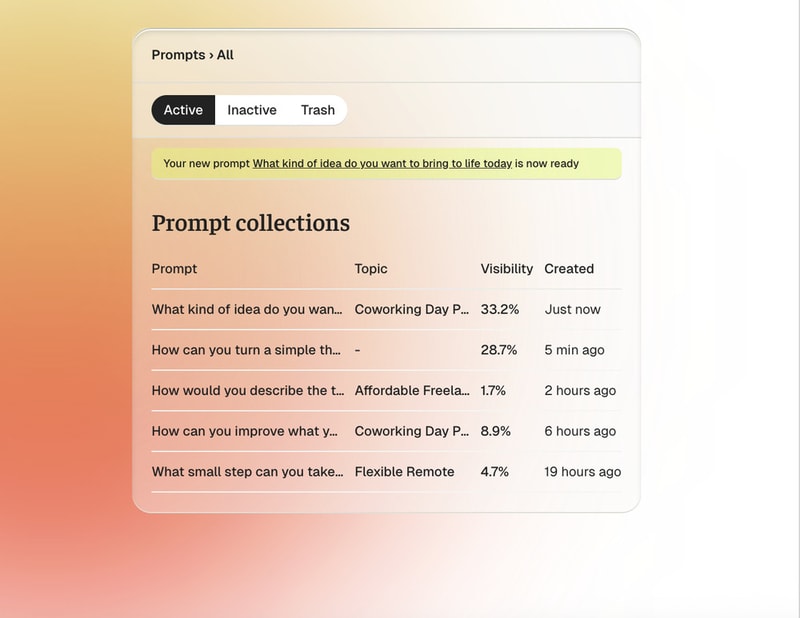Click the 33.2% visibility value
Image resolution: width=800 pixels, height=618 pixels.
point(500,310)
